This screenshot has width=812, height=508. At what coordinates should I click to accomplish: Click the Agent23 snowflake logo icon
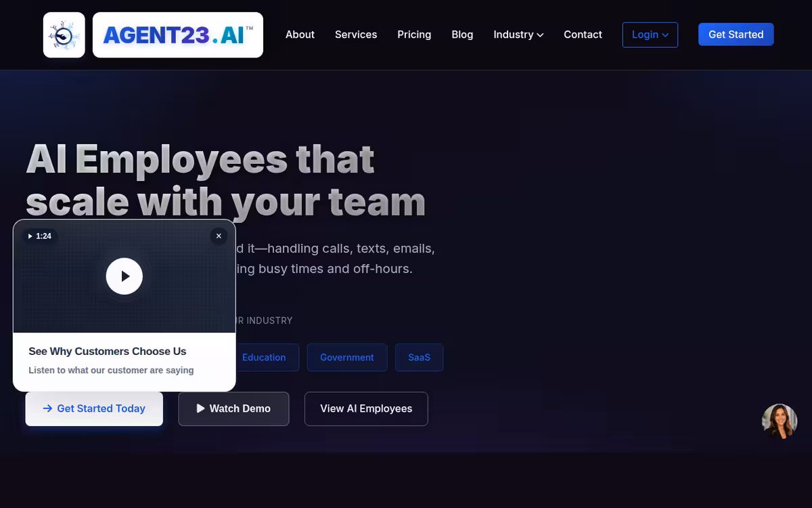(x=64, y=35)
